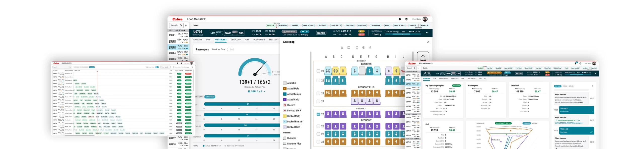Image resolution: width=644 pixels, height=149 pixels.
Task: Open the DOCUMENTS tab in the Summary window
Action: click(472, 79)
